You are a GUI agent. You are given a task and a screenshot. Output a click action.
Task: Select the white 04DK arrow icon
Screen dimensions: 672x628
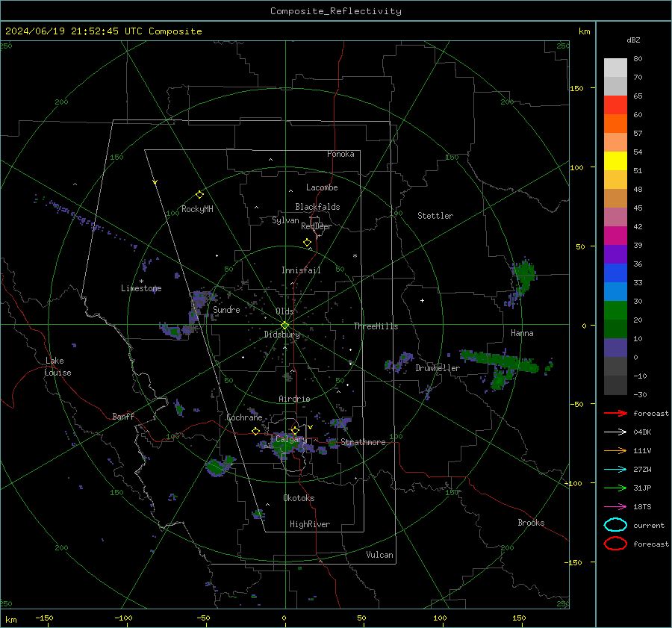click(x=615, y=432)
